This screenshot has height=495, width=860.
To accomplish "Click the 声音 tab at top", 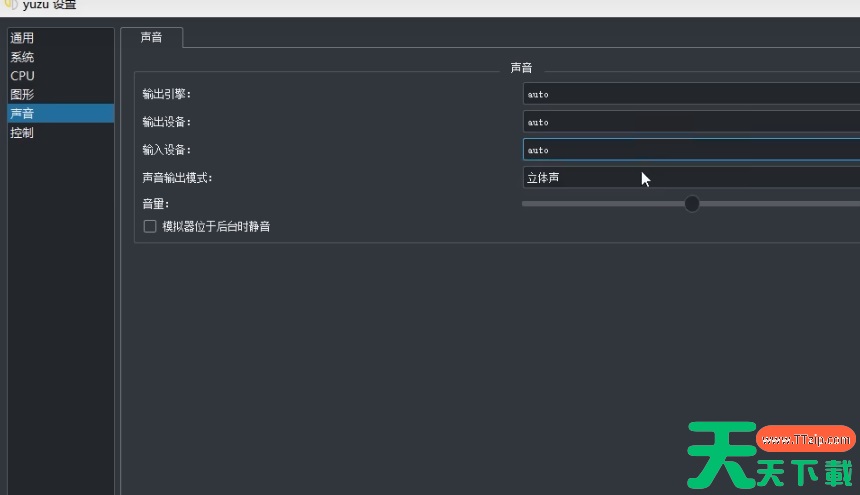I will click(151, 37).
